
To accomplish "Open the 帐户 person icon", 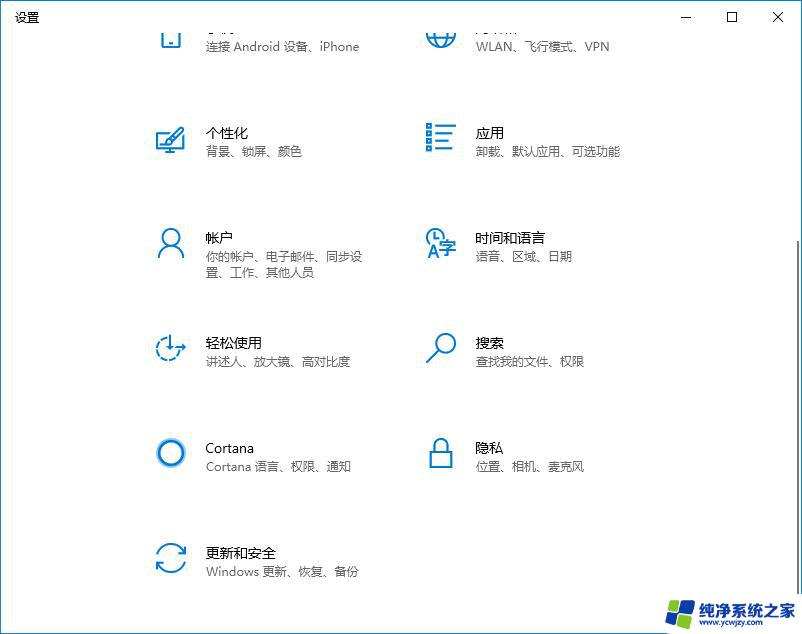I will [x=171, y=244].
